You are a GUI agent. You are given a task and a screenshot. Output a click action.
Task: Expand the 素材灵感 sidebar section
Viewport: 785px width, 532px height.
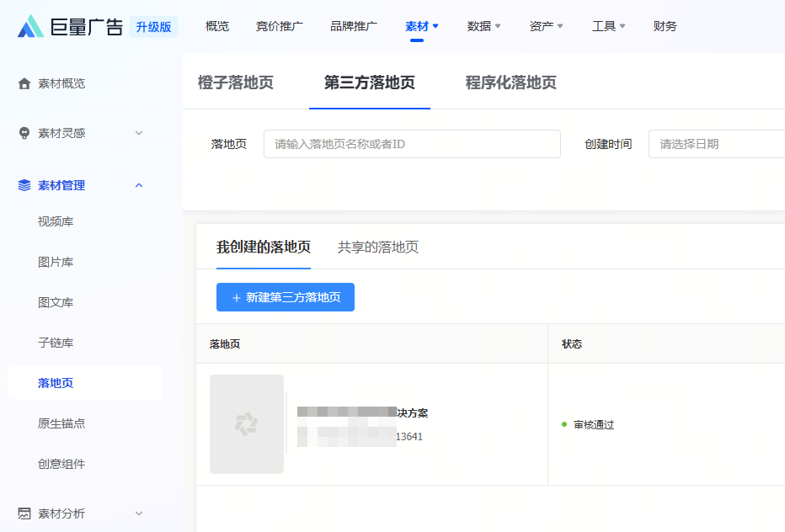(139, 133)
